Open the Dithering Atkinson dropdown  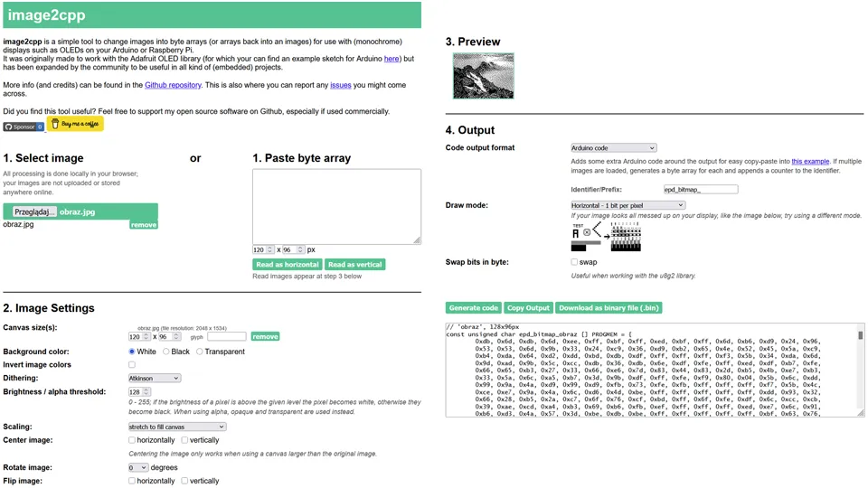point(155,379)
